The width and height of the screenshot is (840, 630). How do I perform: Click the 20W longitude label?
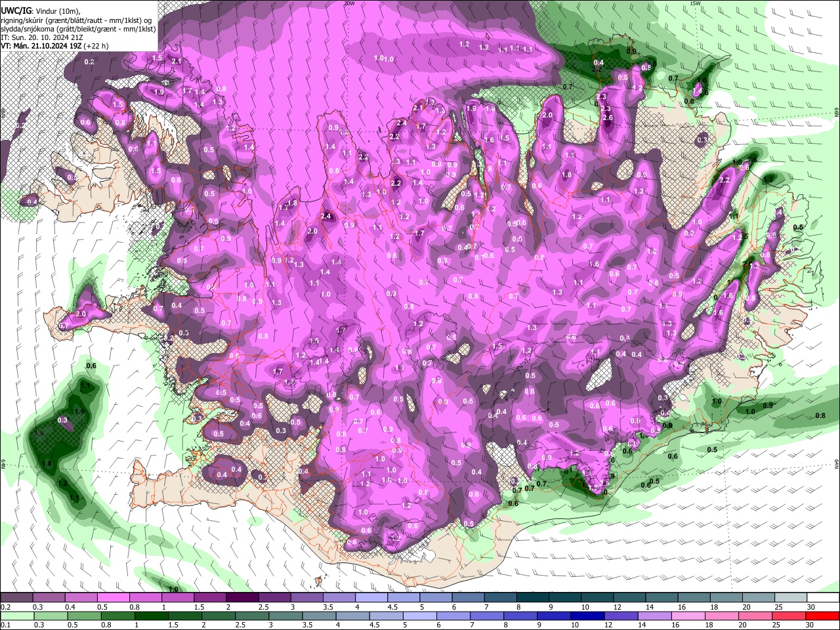349,3
